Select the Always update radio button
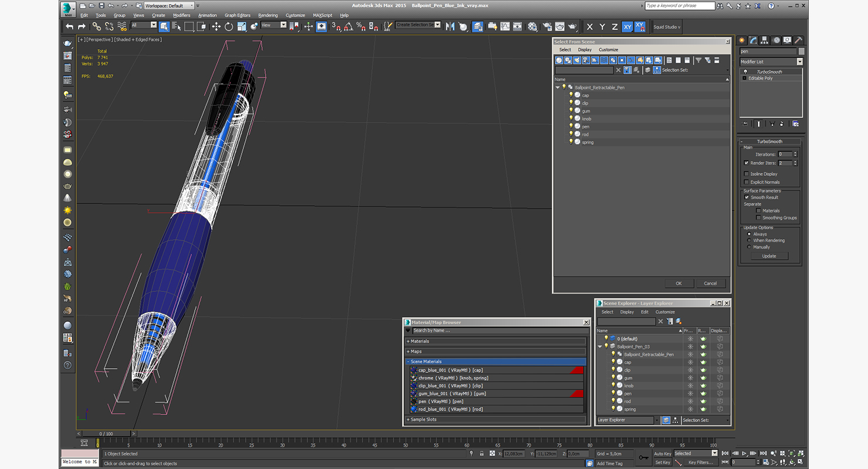 click(x=749, y=234)
